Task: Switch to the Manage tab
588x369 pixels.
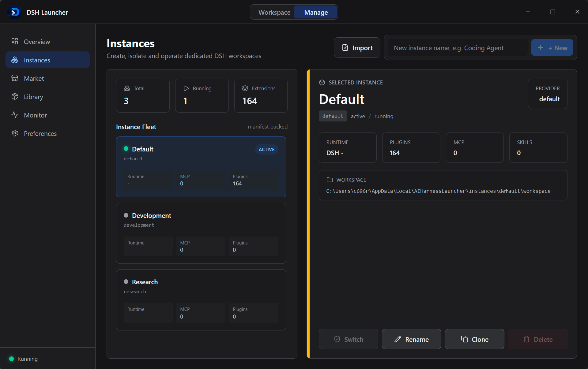Action: coord(316,12)
